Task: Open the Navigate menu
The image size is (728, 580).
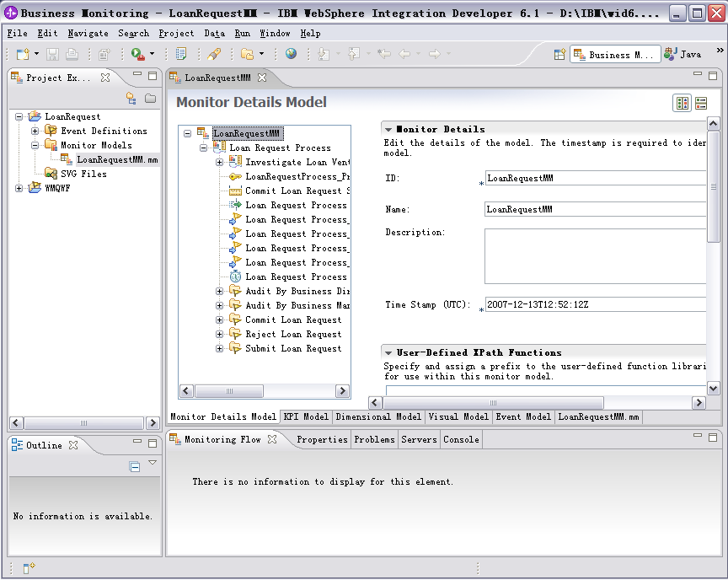Action: tap(88, 33)
